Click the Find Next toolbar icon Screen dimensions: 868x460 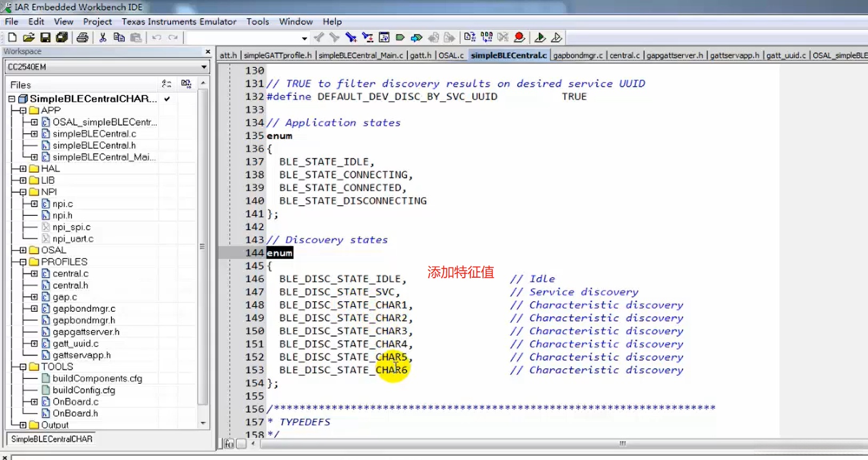[335, 37]
